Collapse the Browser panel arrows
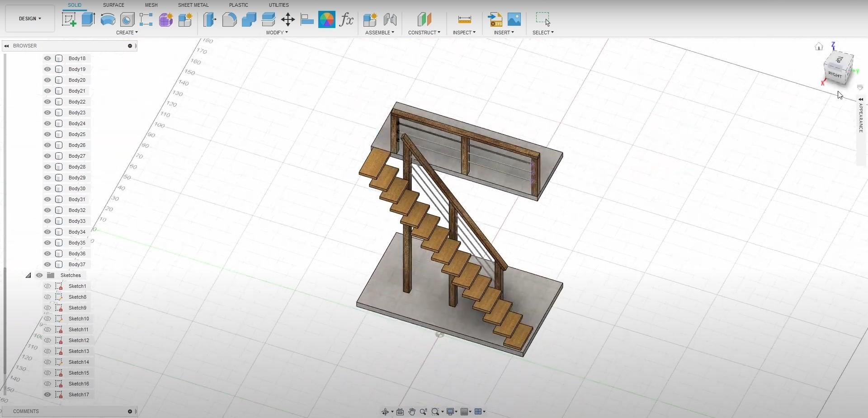The width and height of the screenshot is (868, 418). point(6,46)
